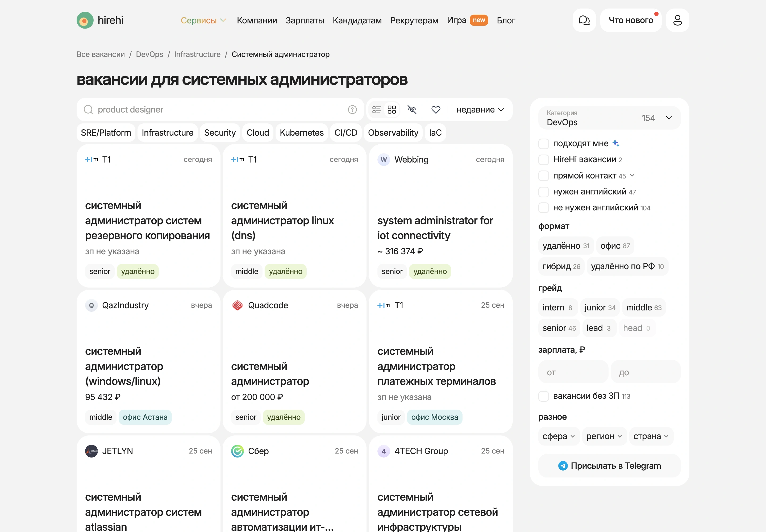
Task: Click the Quadcode company logo
Action: [x=237, y=305]
